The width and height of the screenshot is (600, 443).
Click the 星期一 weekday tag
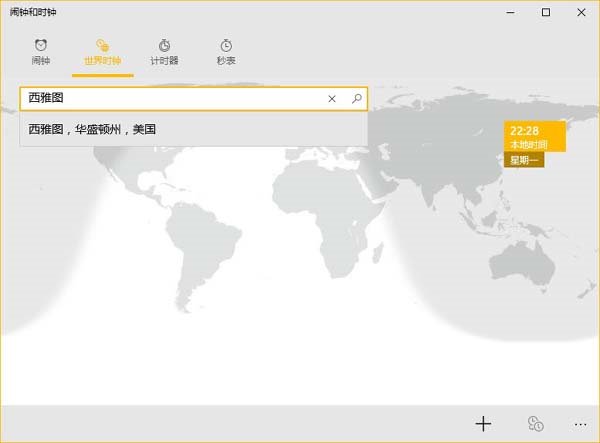point(523,160)
